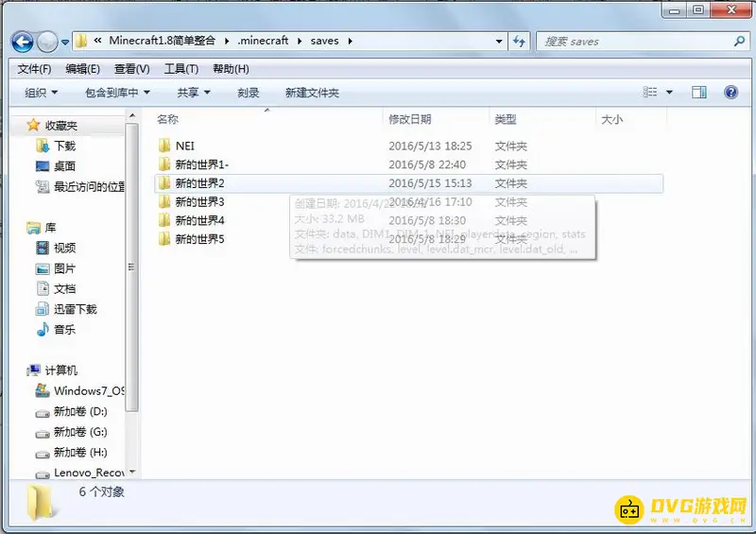Viewport: 756px width, 534px height.
Task: Expand the 组织 dropdown menu
Action: pos(41,93)
